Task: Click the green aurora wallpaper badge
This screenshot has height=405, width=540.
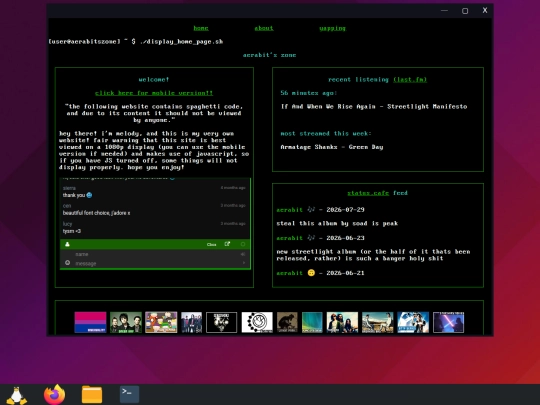Action: click(312, 322)
